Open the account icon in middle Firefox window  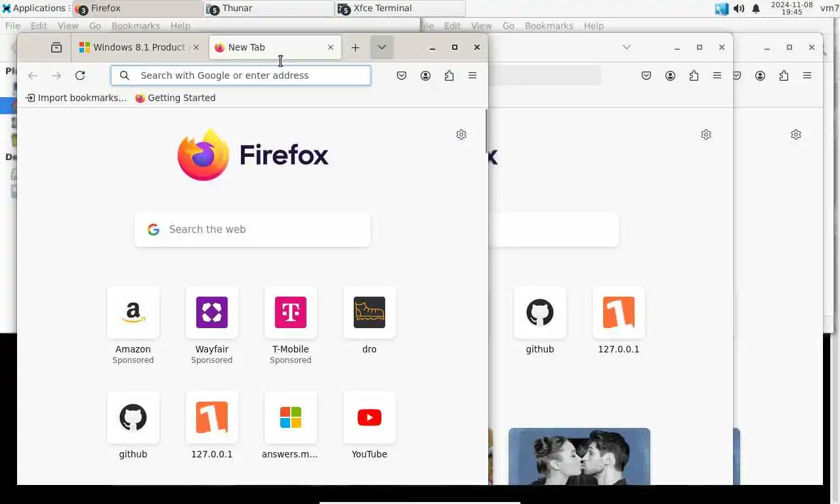coord(670,75)
